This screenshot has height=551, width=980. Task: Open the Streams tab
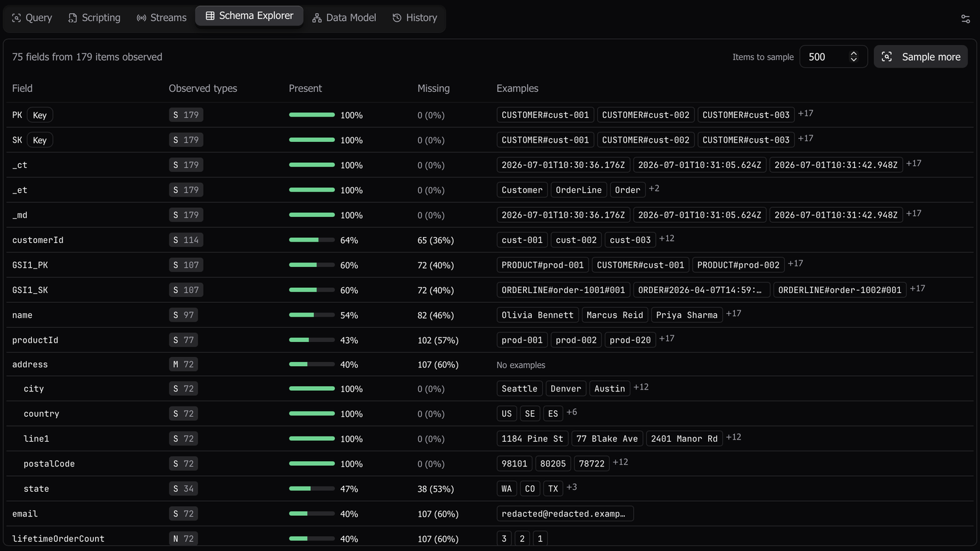click(162, 18)
